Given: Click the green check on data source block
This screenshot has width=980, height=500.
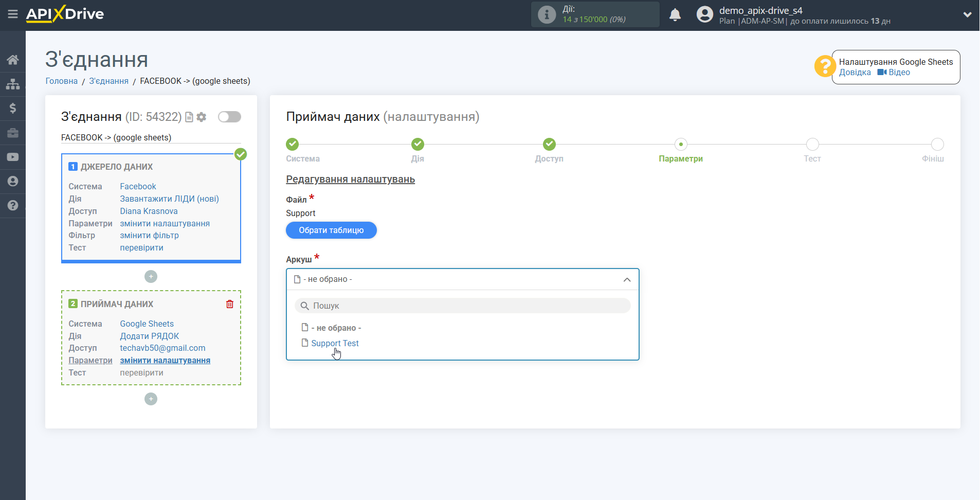Looking at the screenshot, I should click(241, 154).
